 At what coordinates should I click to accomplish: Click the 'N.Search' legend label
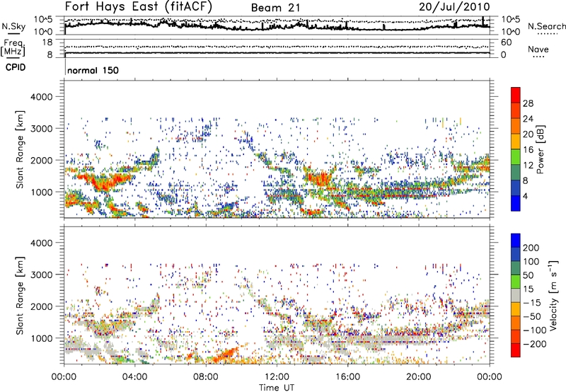546,26
